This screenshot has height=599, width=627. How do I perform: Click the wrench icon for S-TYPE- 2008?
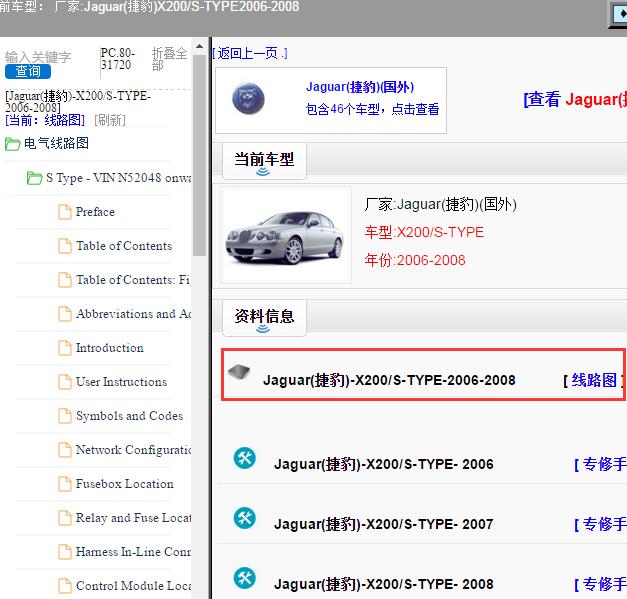[245, 578]
